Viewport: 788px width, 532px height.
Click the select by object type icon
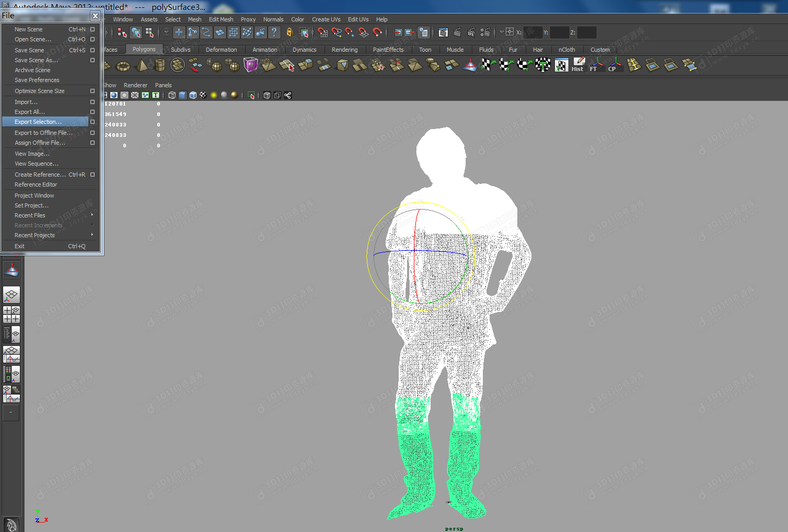pos(136,32)
